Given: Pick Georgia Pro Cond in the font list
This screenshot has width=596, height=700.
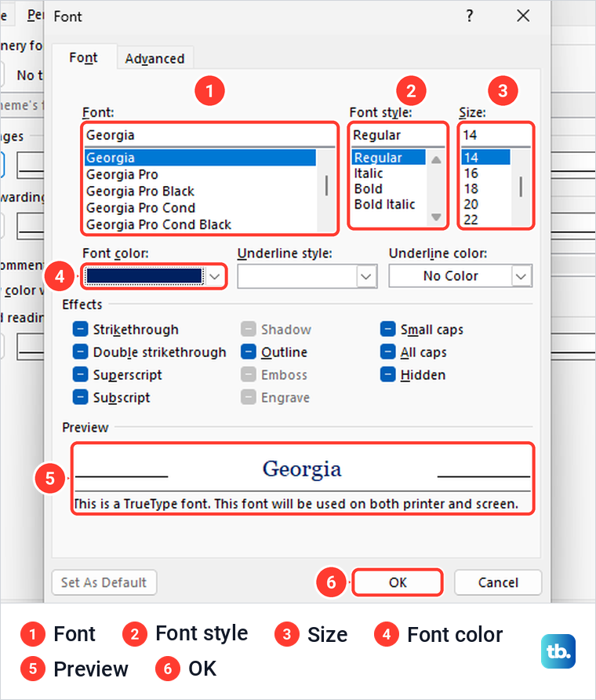Looking at the screenshot, I should tap(200, 208).
